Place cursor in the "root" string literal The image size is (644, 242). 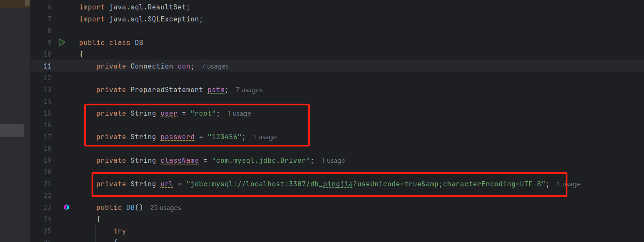click(203, 114)
